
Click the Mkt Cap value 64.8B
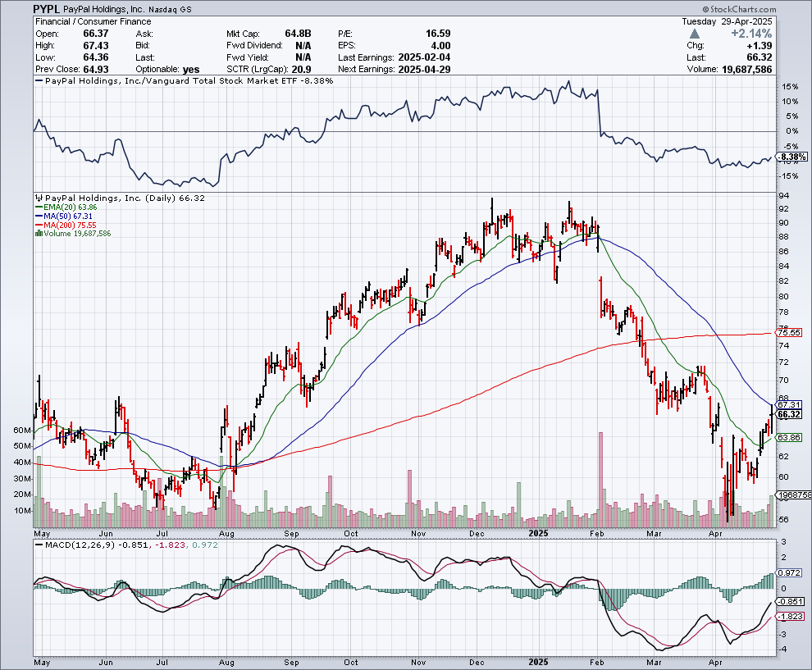(298, 34)
